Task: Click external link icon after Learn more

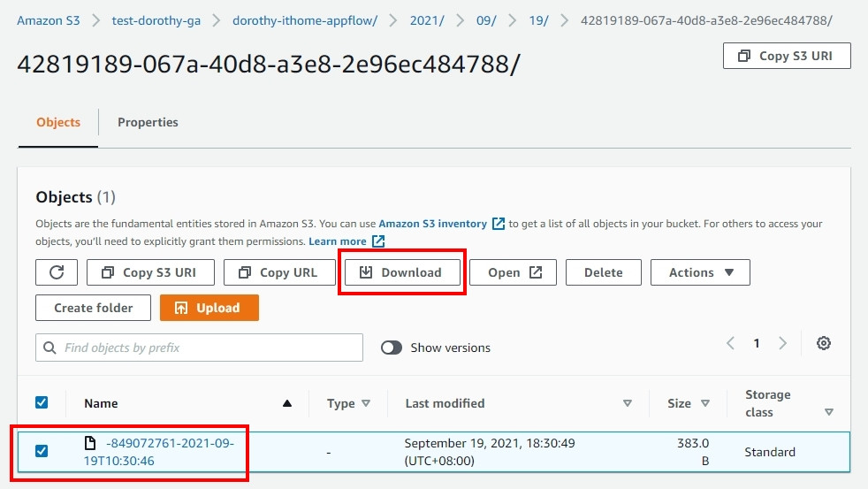Action: point(378,241)
